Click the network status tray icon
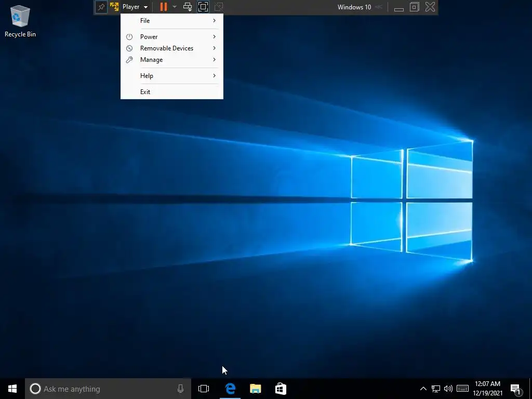This screenshot has width=532, height=399. [x=436, y=389]
